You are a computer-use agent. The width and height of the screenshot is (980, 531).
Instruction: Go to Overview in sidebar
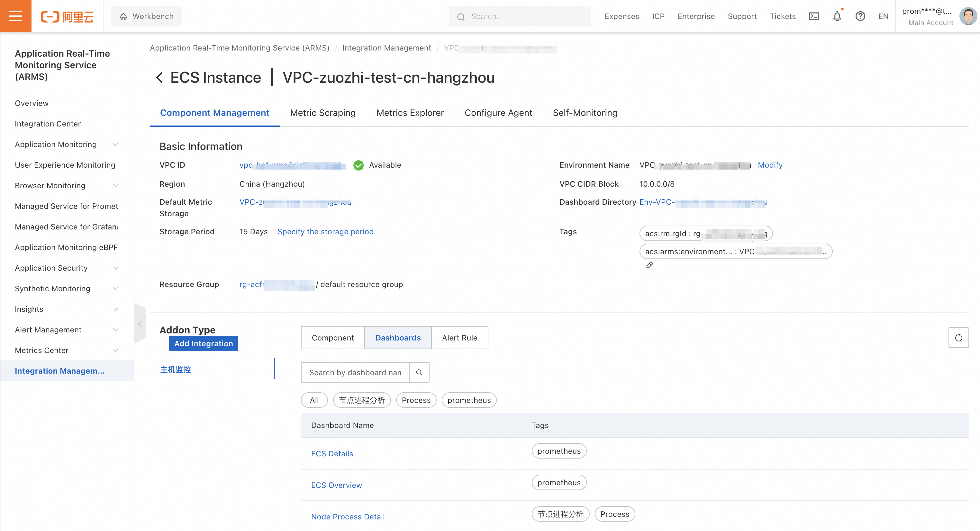pos(32,103)
